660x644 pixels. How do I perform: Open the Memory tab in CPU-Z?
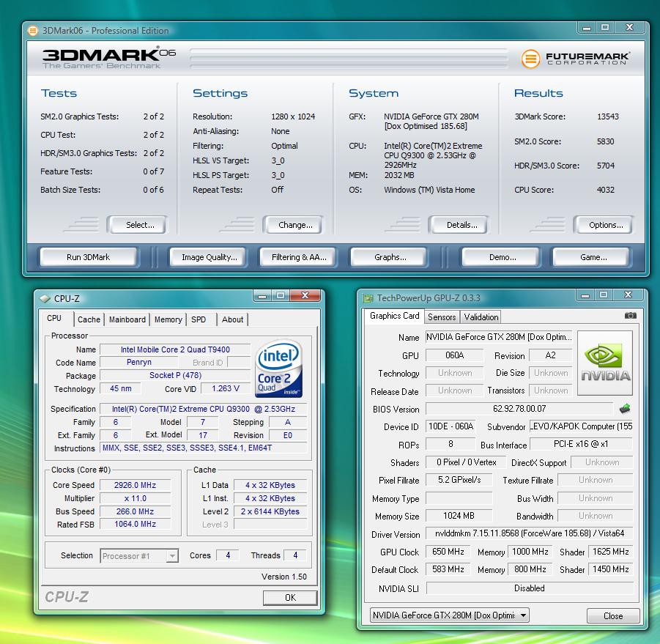pos(168,319)
